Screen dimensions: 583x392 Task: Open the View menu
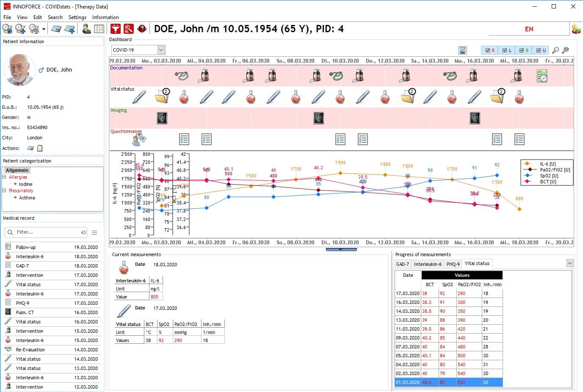pos(22,17)
